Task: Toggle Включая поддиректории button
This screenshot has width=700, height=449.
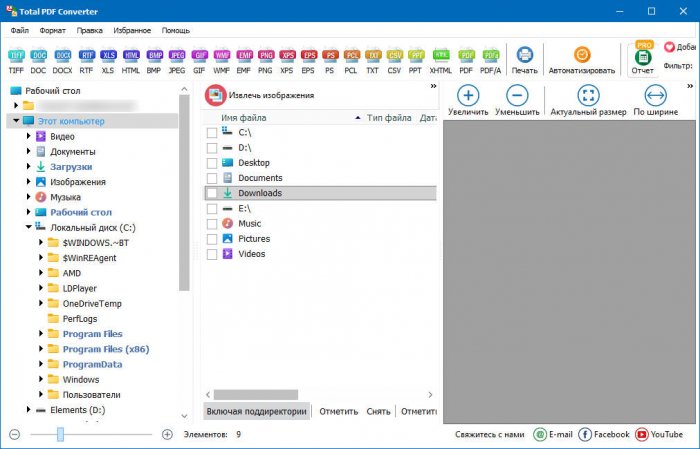Action: tap(256, 411)
